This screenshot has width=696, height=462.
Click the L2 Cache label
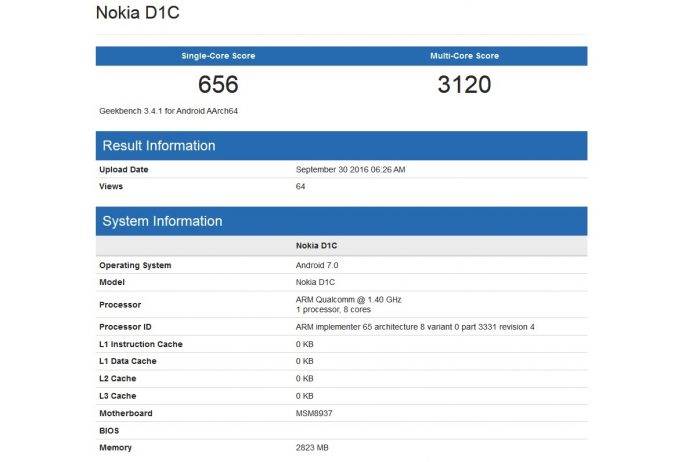[x=118, y=379]
